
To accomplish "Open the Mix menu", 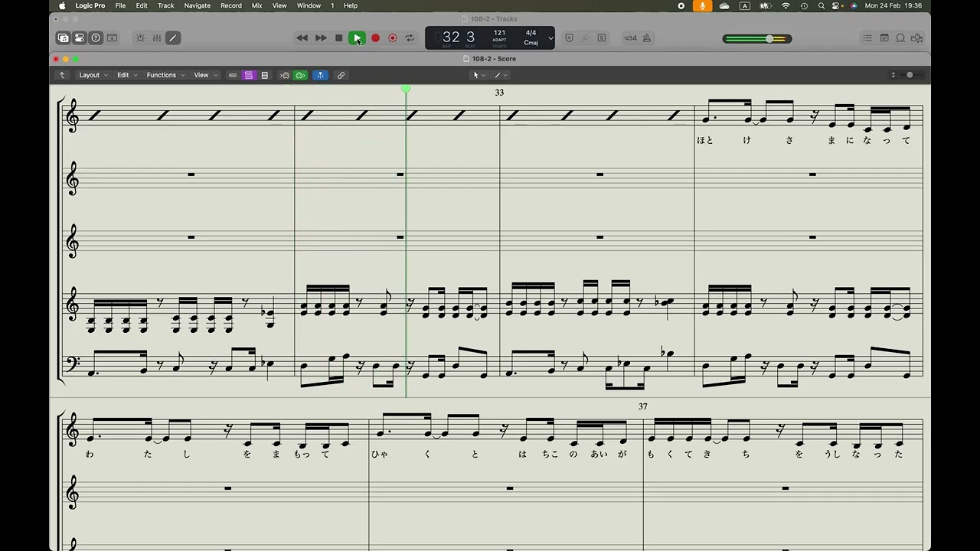I will pos(256,5).
